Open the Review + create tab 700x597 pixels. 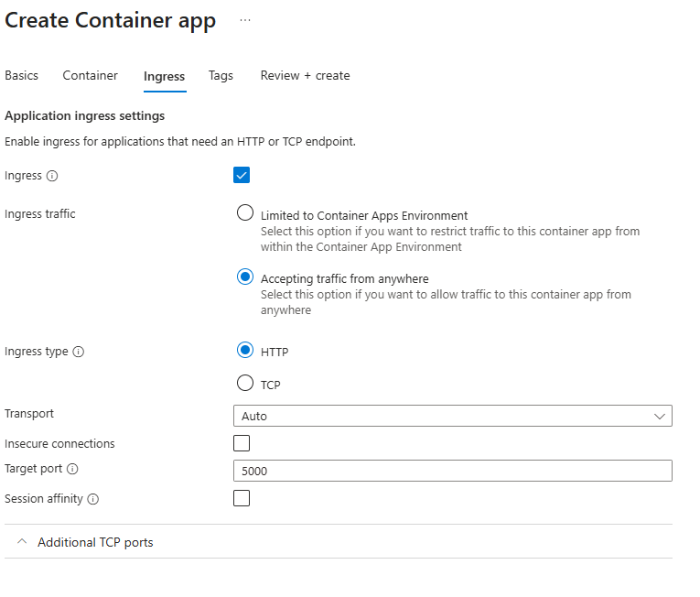pyautogui.click(x=305, y=76)
